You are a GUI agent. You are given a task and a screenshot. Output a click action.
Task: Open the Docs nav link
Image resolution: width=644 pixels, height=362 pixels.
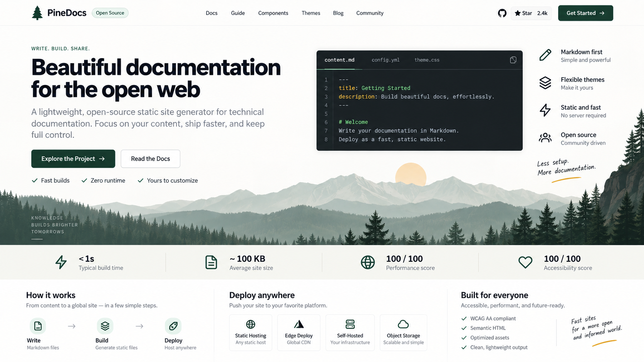(x=211, y=13)
